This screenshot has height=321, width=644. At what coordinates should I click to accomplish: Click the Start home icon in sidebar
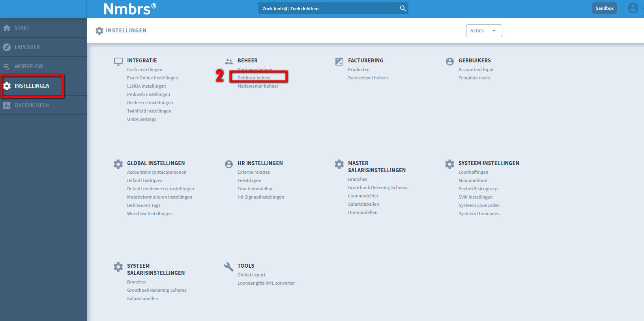7,28
